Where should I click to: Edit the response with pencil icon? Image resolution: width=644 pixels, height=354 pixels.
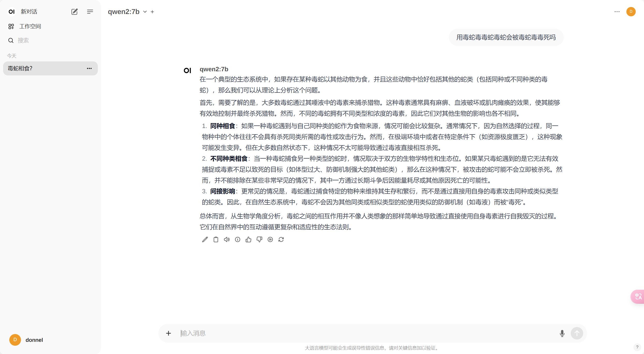pos(205,239)
